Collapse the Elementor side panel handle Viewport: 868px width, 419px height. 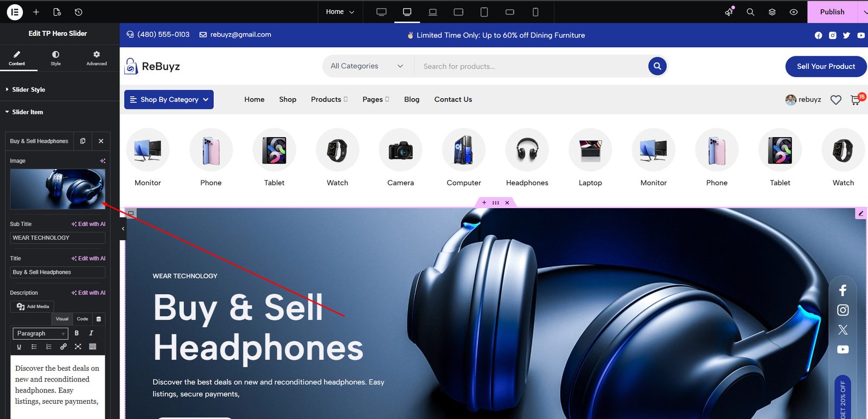[x=123, y=229]
